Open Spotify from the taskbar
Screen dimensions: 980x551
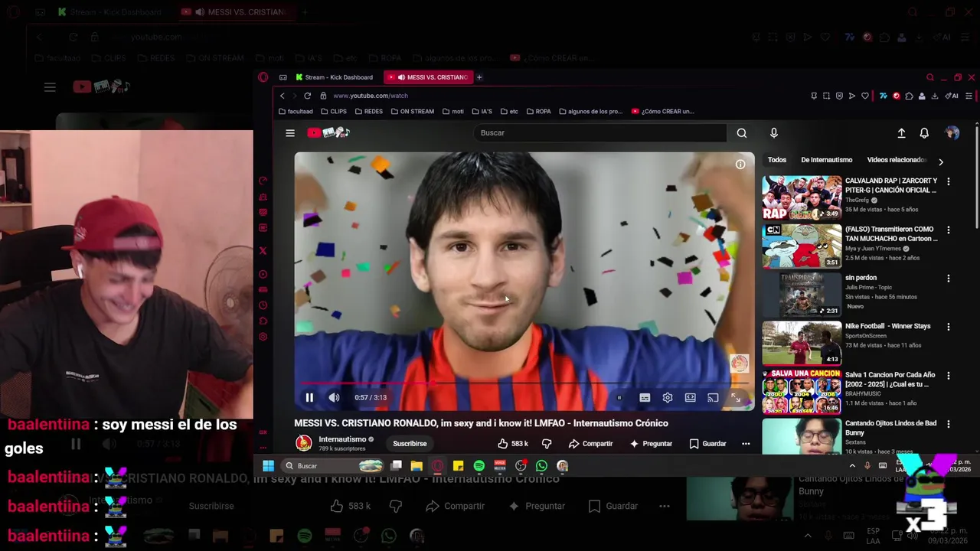tap(479, 465)
